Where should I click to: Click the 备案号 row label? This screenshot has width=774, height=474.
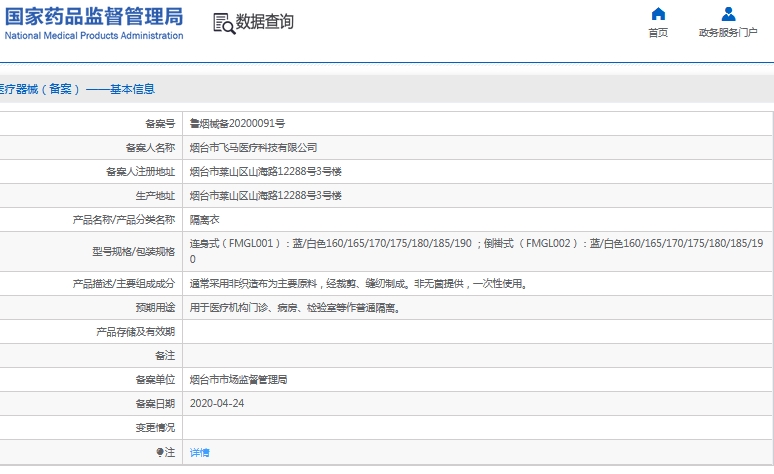point(160,123)
